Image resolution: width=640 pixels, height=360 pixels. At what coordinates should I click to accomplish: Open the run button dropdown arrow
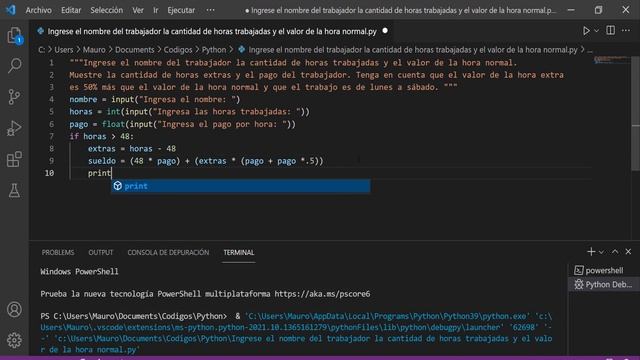click(x=597, y=31)
